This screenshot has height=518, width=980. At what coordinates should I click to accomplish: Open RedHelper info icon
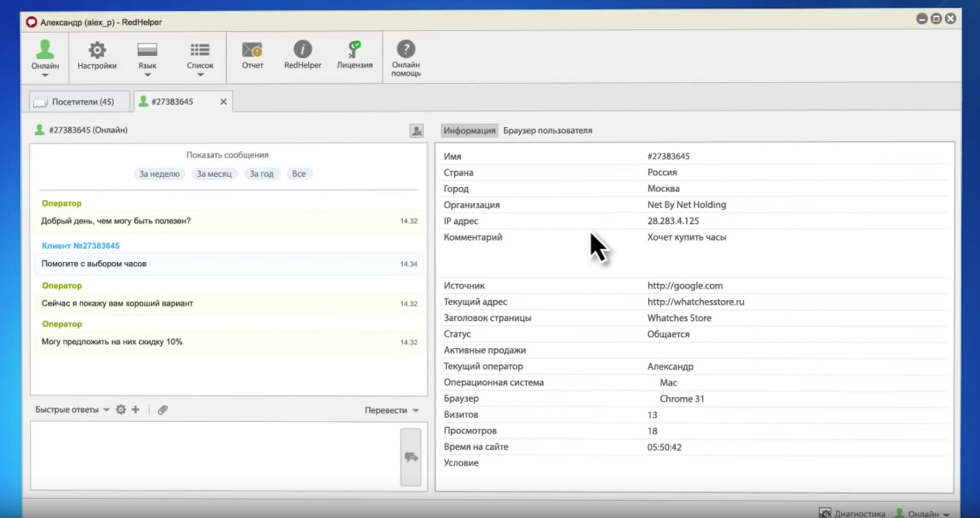point(302,51)
